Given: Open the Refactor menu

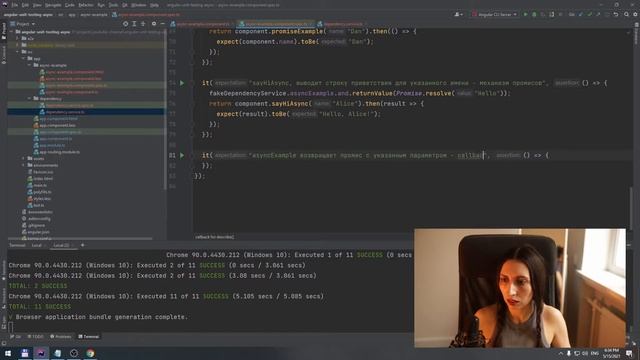Looking at the screenshot, I should tap(86, 5).
